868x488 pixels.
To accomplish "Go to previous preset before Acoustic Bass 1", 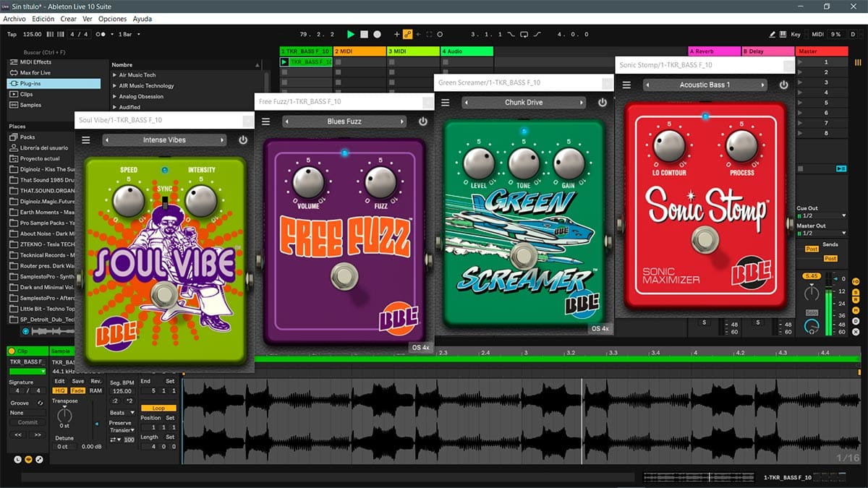I will (648, 85).
